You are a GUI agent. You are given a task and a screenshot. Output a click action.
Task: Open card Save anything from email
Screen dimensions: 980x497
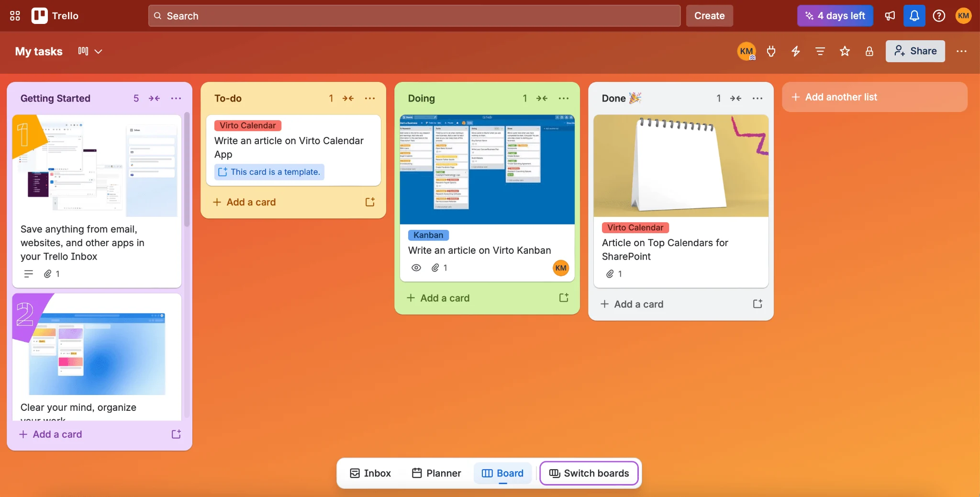[x=82, y=243]
